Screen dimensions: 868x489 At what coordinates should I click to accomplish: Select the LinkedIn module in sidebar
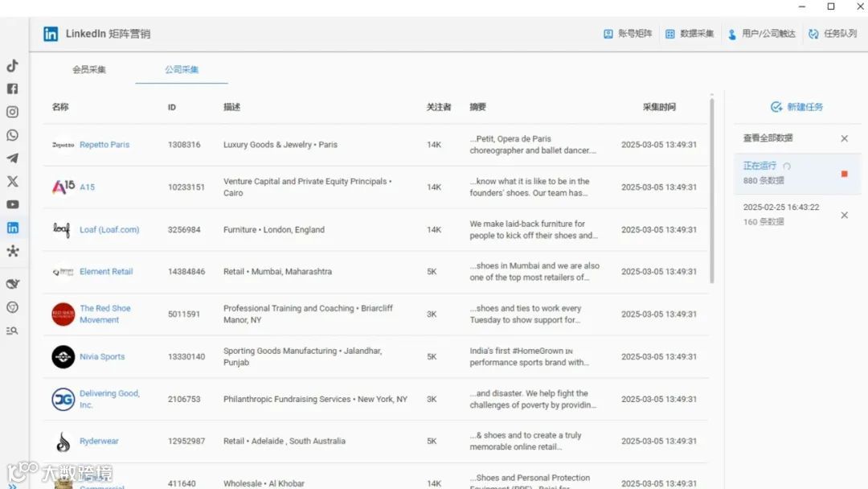point(12,228)
